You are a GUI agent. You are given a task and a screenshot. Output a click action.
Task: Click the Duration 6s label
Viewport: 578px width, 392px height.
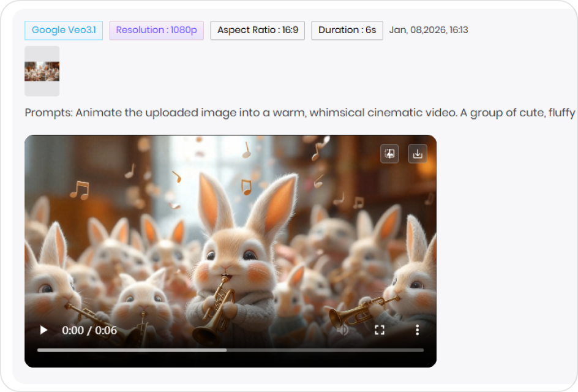click(347, 30)
